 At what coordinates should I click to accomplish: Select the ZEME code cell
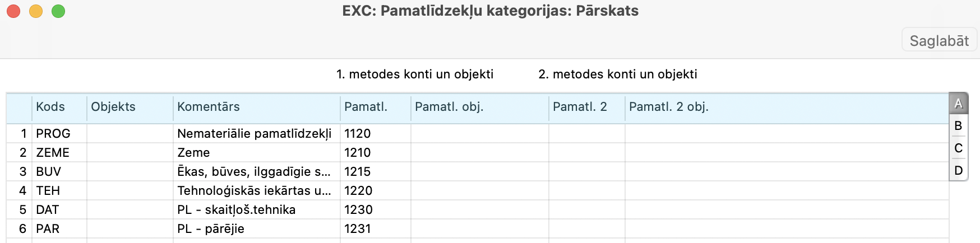tap(59, 153)
